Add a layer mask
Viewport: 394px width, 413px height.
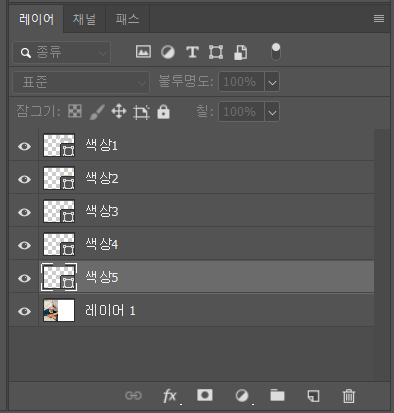point(205,395)
